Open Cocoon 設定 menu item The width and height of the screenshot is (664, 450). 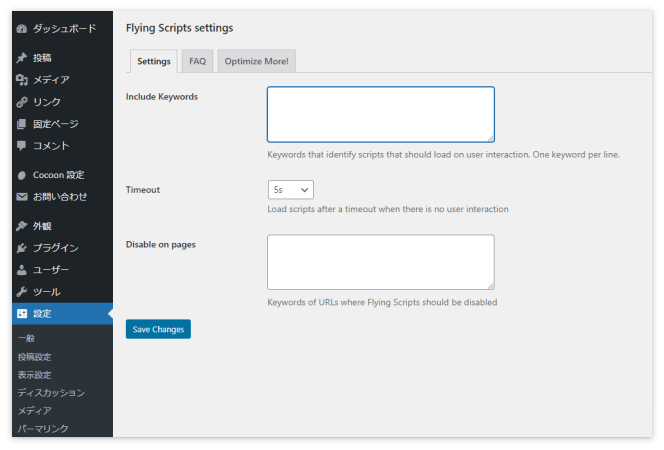(59, 175)
